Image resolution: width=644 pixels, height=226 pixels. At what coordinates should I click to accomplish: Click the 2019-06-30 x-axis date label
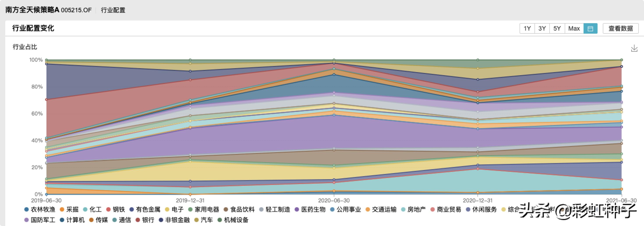click(46, 201)
